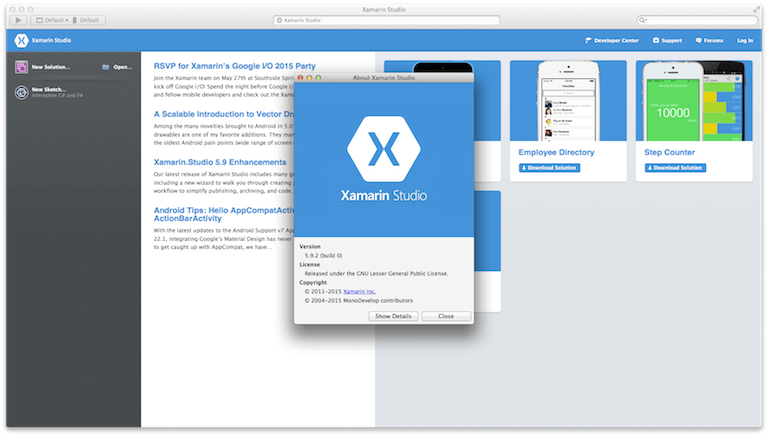Click the Xamarin hexagon logo in About dialog

pyautogui.click(x=384, y=146)
